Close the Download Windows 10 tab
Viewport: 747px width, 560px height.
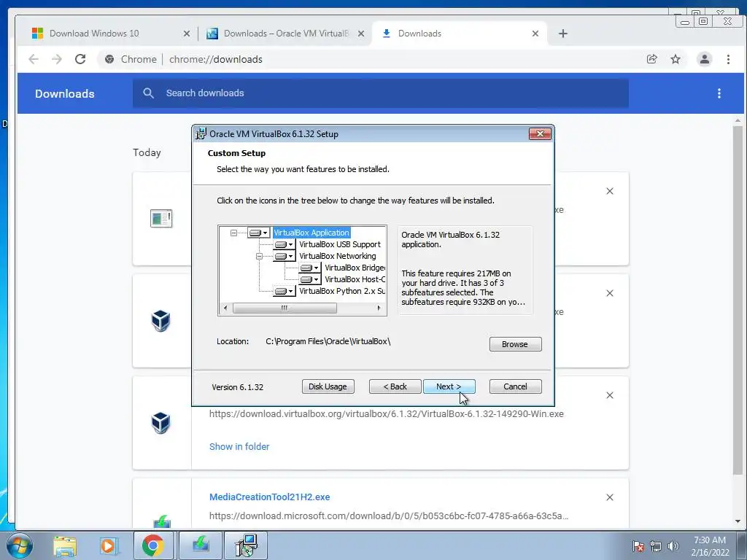[186, 34]
